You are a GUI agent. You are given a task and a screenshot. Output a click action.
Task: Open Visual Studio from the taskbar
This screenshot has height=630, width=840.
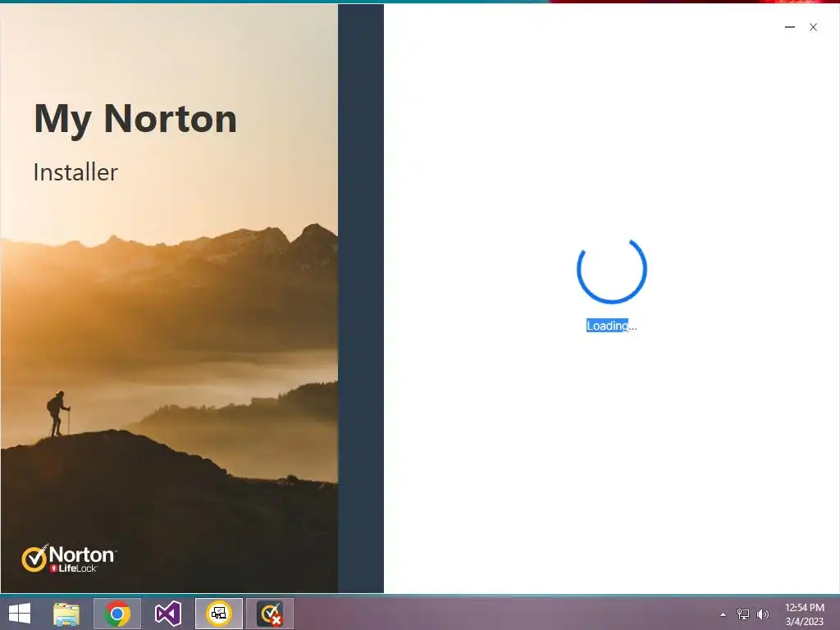tap(168, 614)
